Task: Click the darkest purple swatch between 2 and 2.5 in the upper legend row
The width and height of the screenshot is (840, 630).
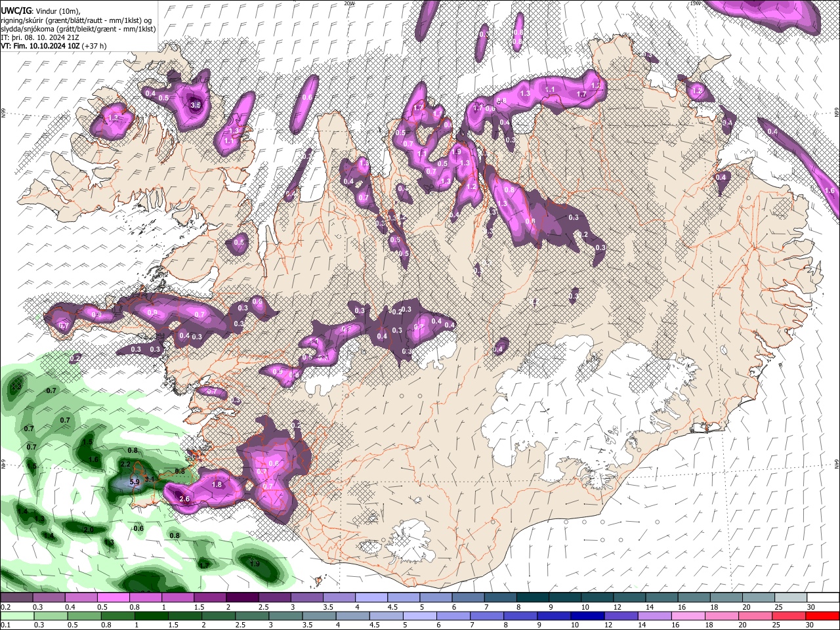Action: click(243, 598)
